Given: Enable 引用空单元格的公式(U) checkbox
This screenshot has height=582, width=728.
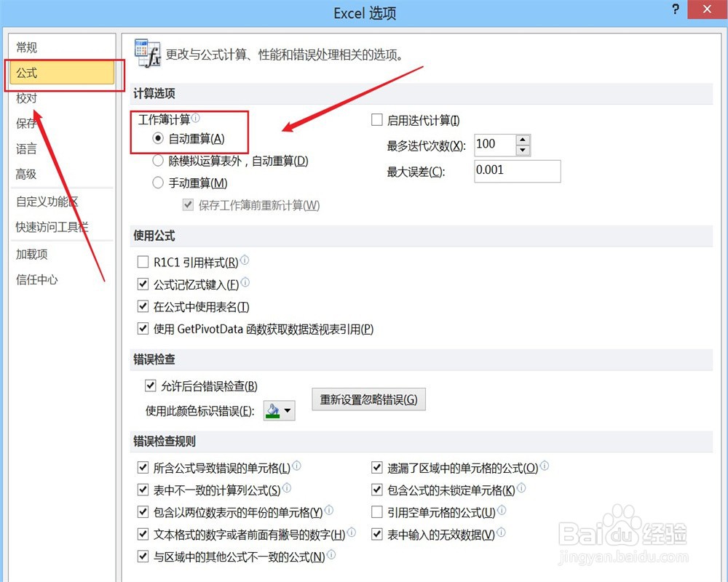Looking at the screenshot, I should pos(377,512).
